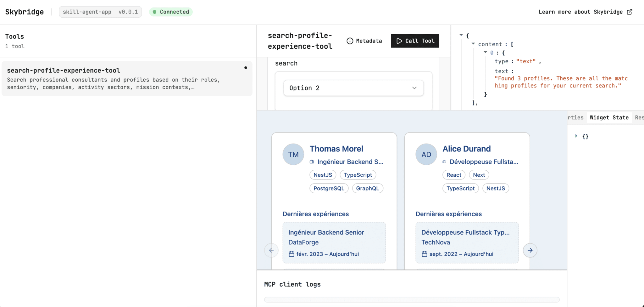Image resolution: width=644 pixels, height=307 pixels.
Task: Click calendar icon next to sept. 2022
Action: (x=425, y=254)
